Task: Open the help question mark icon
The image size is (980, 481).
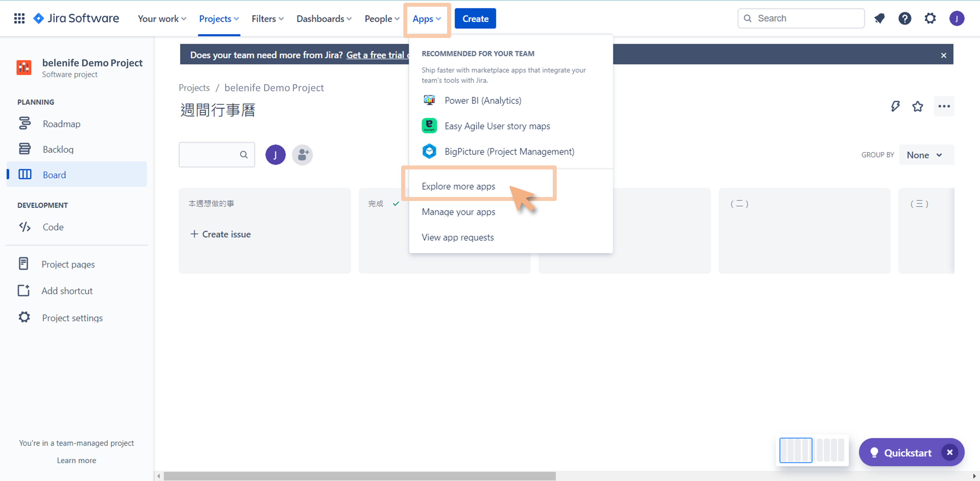Action: pos(905,18)
